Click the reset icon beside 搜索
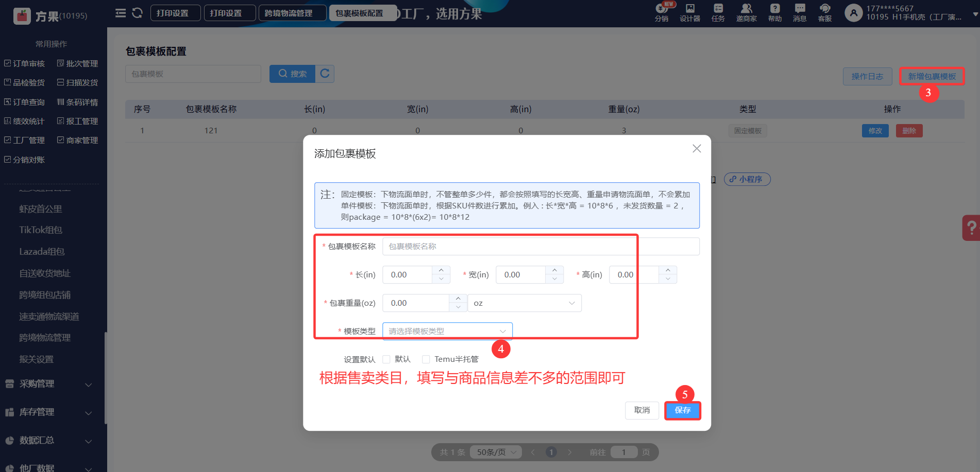 pyautogui.click(x=325, y=74)
